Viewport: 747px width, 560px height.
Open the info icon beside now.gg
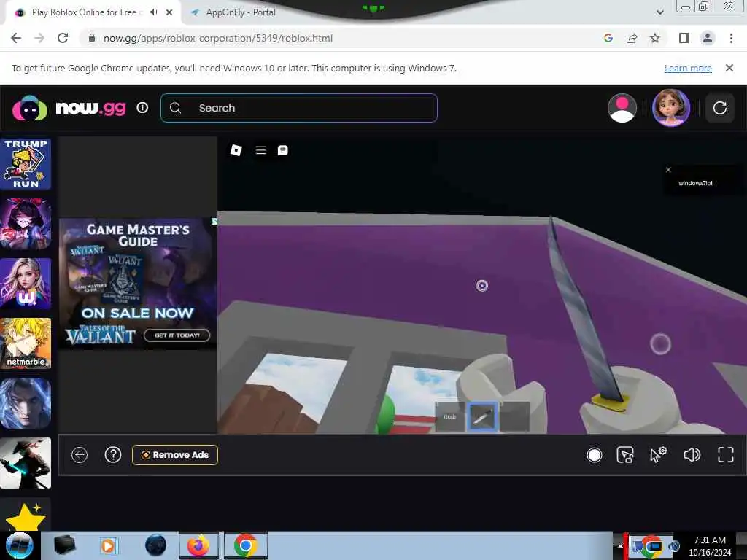coord(142,108)
